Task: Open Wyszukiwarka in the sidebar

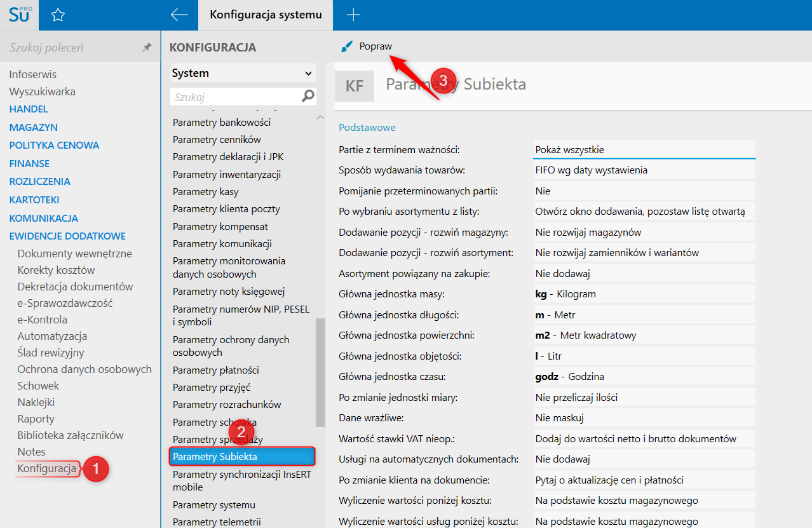Action: point(42,91)
